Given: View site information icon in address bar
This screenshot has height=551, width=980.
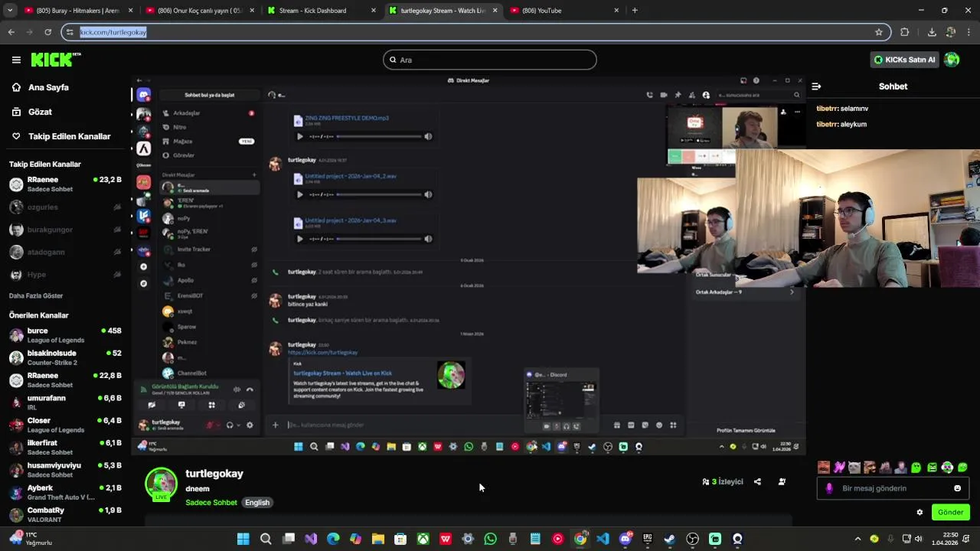Looking at the screenshot, I should pyautogui.click(x=70, y=32).
